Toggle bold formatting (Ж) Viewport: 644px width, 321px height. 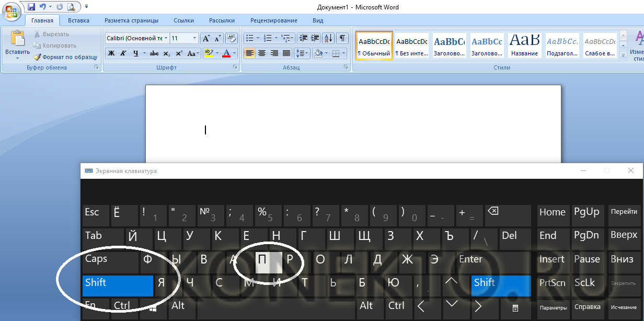[x=111, y=53]
